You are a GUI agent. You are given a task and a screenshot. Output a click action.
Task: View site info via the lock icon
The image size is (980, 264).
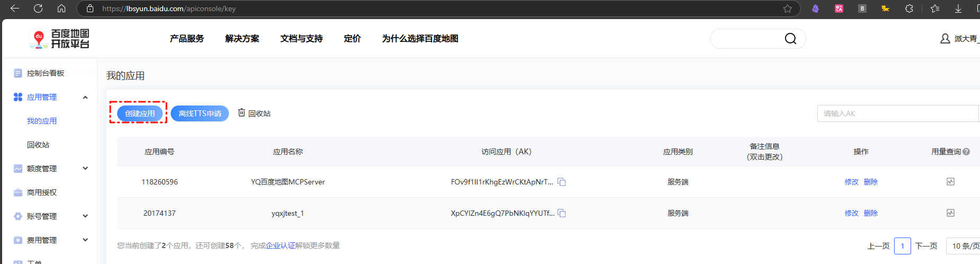tap(90, 8)
